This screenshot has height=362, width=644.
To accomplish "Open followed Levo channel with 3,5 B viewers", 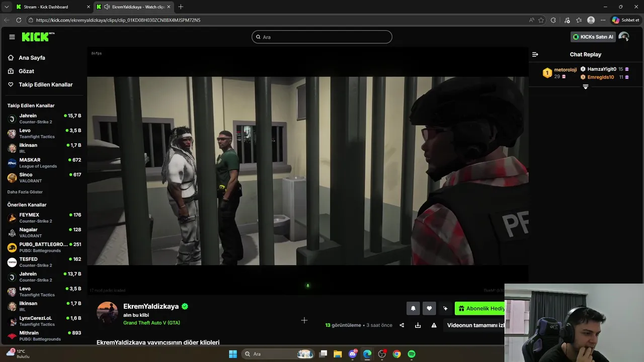I will (44, 133).
